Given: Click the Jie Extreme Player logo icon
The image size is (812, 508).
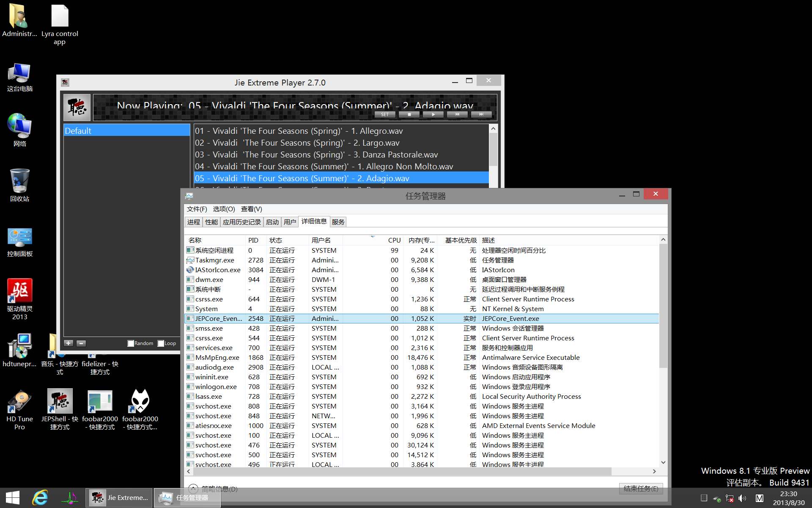Looking at the screenshot, I should (77, 108).
